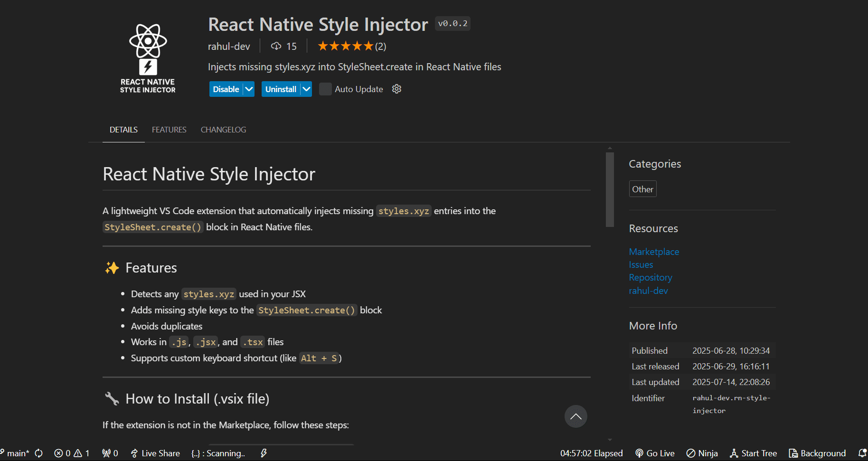Click Start Tree in status bar
This screenshot has width=868, height=461.
[x=753, y=453]
